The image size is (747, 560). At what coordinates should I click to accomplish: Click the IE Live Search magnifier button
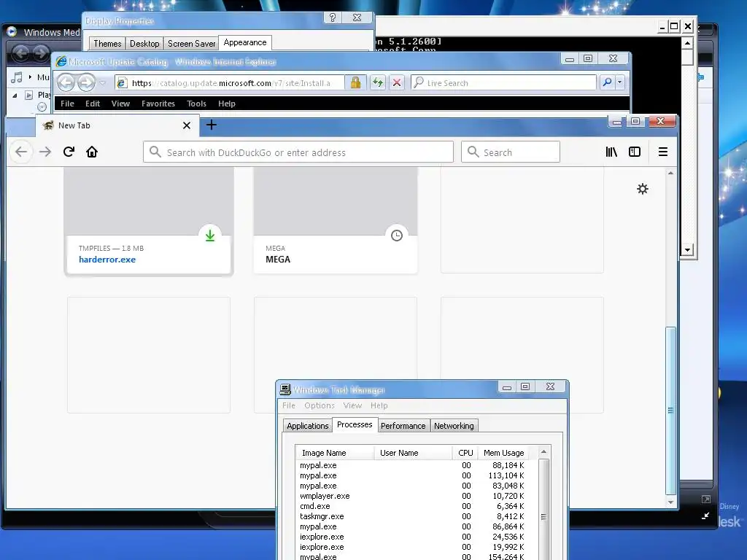point(607,82)
